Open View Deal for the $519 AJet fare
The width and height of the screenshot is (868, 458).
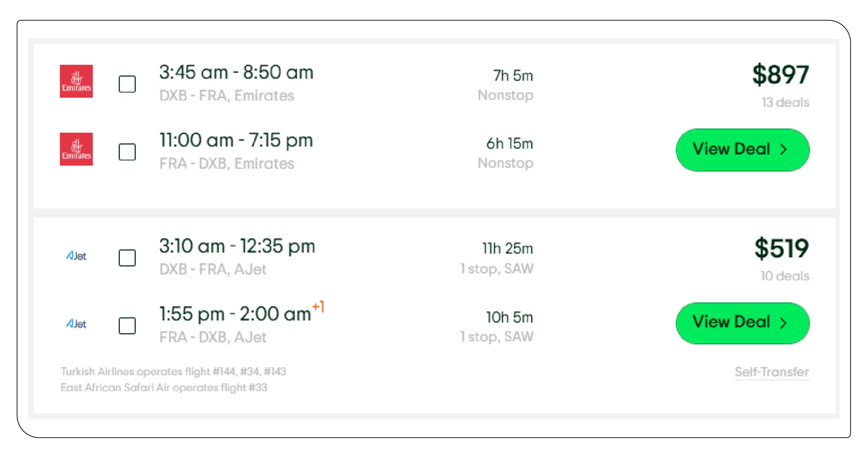pyautogui.click(x=742, y=323)
